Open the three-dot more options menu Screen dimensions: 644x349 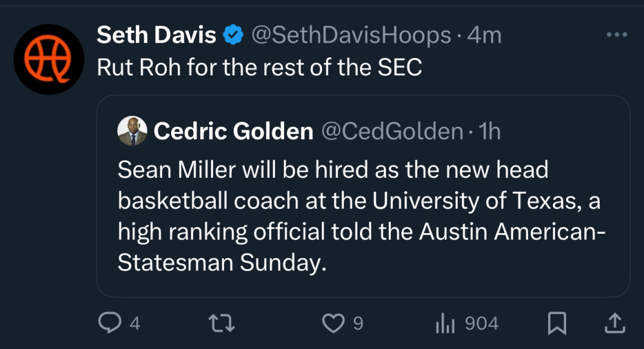coord(616,34)
